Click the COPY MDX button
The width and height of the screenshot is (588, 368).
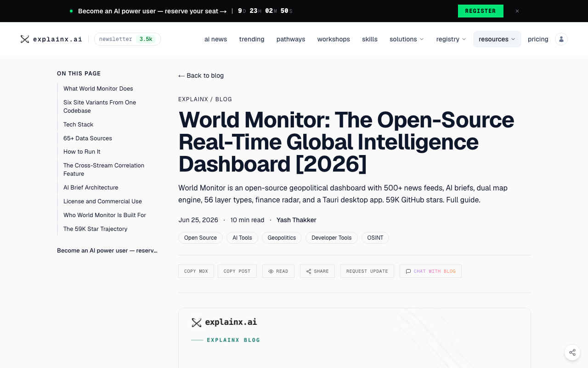[x=196, y=271]
